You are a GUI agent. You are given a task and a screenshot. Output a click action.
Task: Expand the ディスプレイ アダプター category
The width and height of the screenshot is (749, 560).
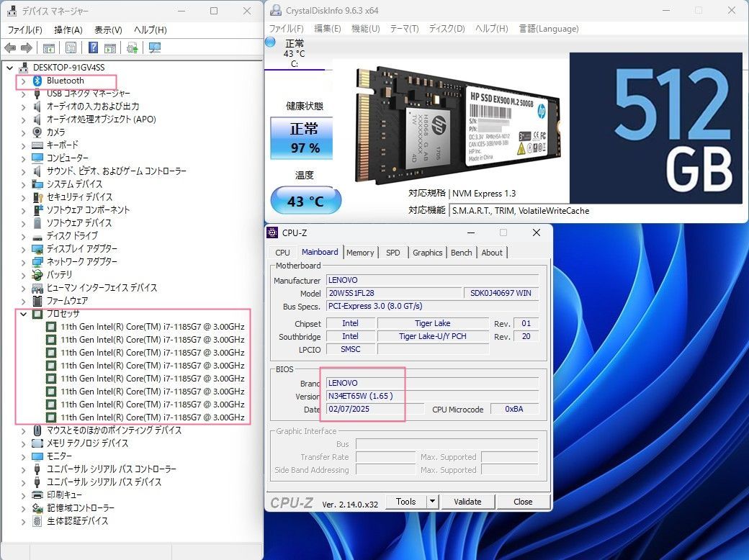[23, 249]
